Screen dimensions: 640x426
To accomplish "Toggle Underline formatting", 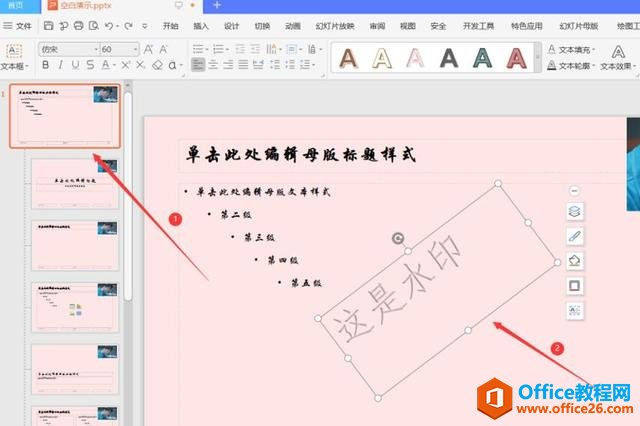I will pyautogui.click(x=75, y=64).
